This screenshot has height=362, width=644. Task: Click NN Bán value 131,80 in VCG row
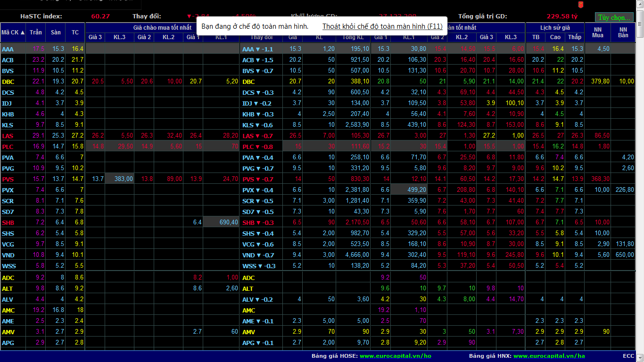tap(625, 244)
